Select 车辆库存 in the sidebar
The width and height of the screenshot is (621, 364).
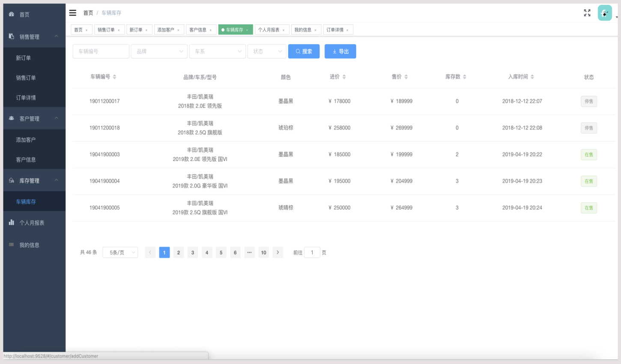point(26,202)
